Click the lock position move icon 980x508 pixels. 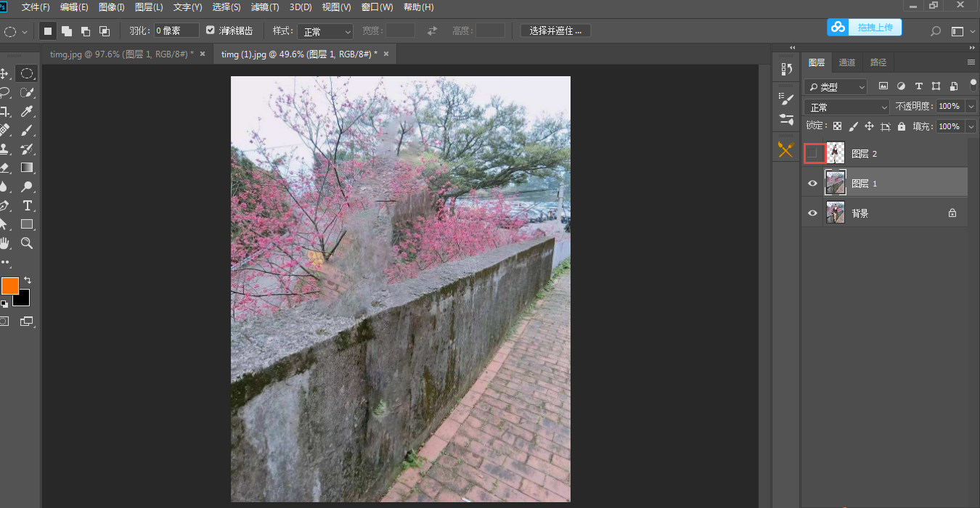(x=869, y=126)
